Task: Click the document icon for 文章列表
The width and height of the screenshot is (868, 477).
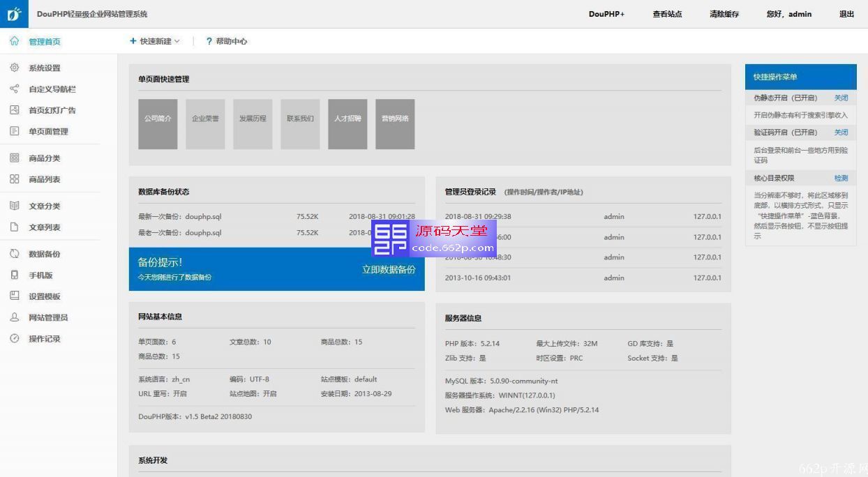Action: tap(14, 227)
